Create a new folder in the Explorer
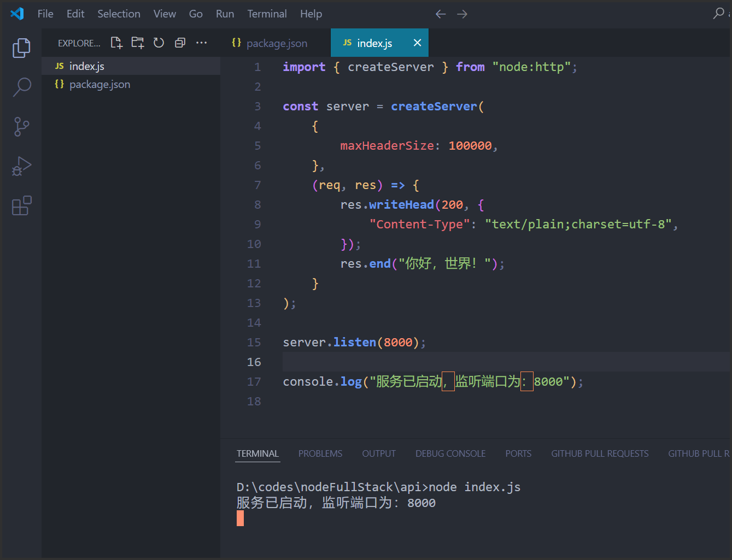The height and width of the screenshot is (560, 732). (138, 43)
